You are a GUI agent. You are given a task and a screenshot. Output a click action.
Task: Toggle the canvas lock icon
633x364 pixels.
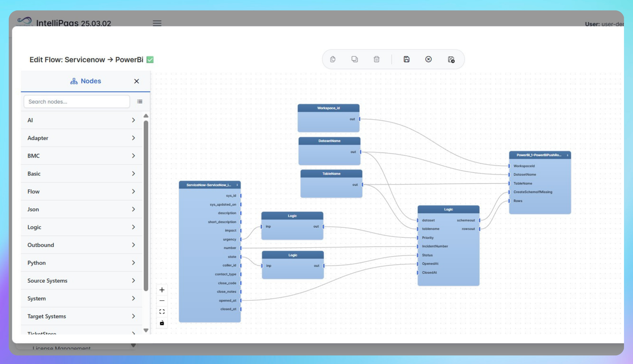[162, 323]
